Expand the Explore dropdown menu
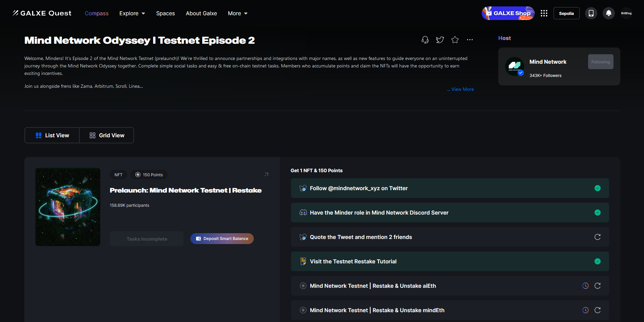Image resolution: width=644 pixels, height=322 pixels. coord(132,13)
